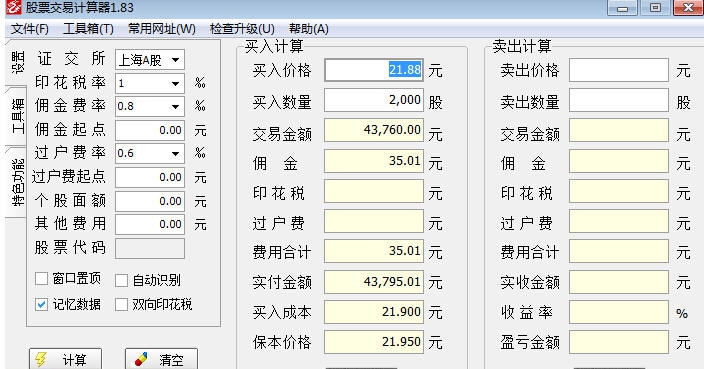This screenshot has width=704, height=369.
Task: Open the 常用网址(W) menu
Action: [x=162, y=29]
